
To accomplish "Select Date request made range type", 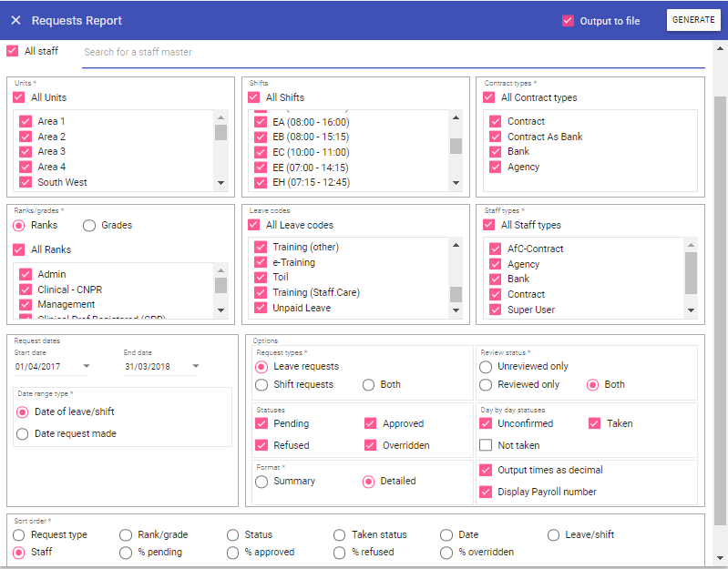I will click(x=23, y=434).
